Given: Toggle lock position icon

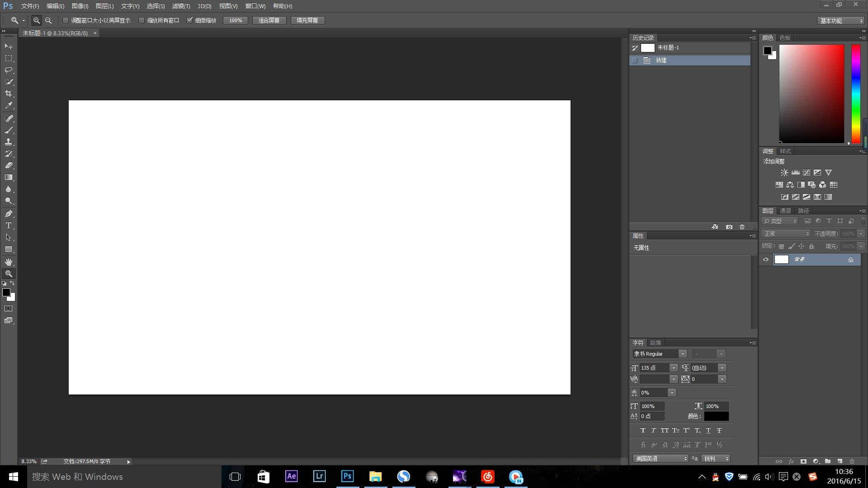Looking at the screenshot, I should click(x=801, y=246).
